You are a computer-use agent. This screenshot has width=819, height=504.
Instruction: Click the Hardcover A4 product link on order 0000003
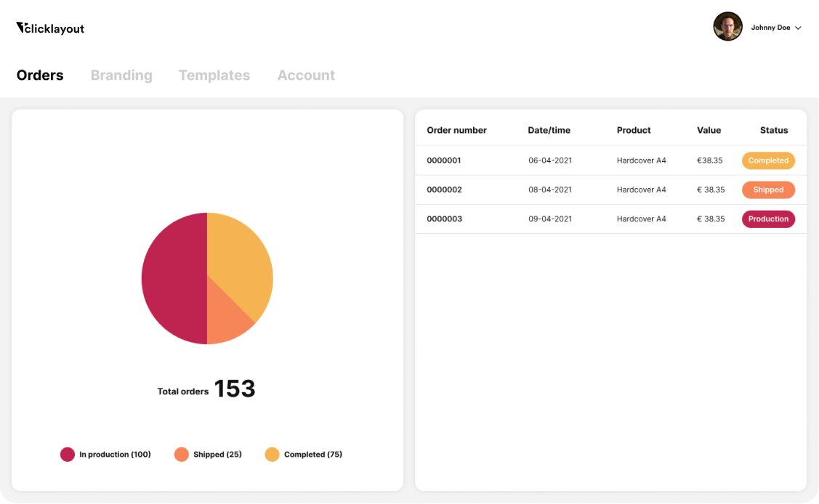tap(641, 219)
